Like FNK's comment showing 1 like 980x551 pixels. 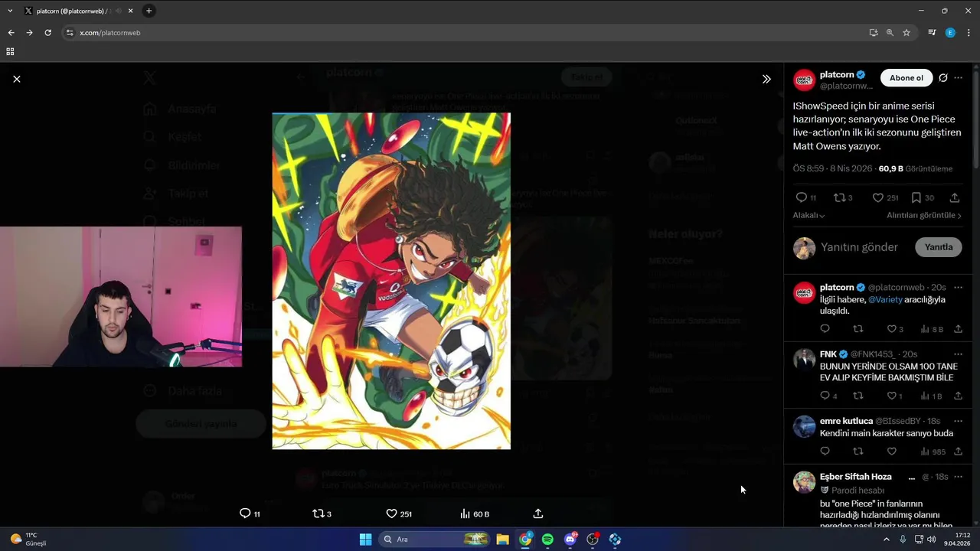click(894, 396)
